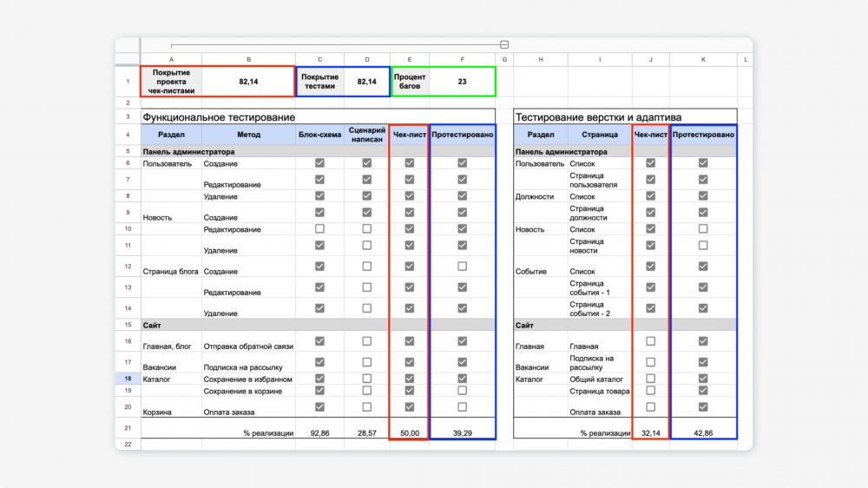Click the Процент багов value 23
This screenshot has height=488, width=868.
tap(463, 82)
